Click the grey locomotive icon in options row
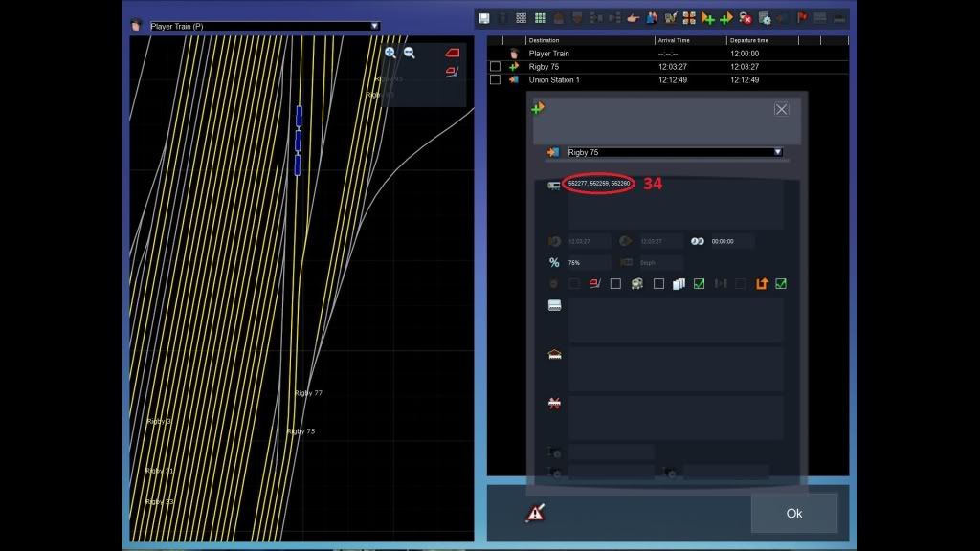Image resolution: width=980 pixels, height=551 pixels. tap(636, 283)
